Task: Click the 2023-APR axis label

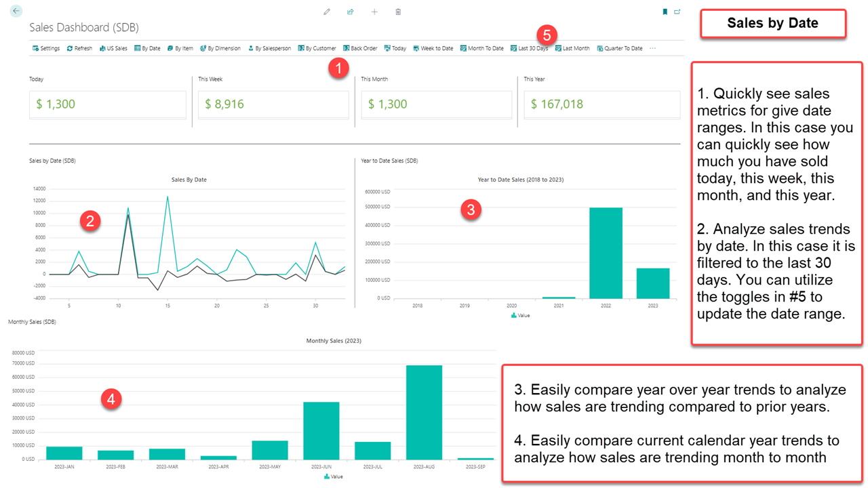Action: click(218, 466)
